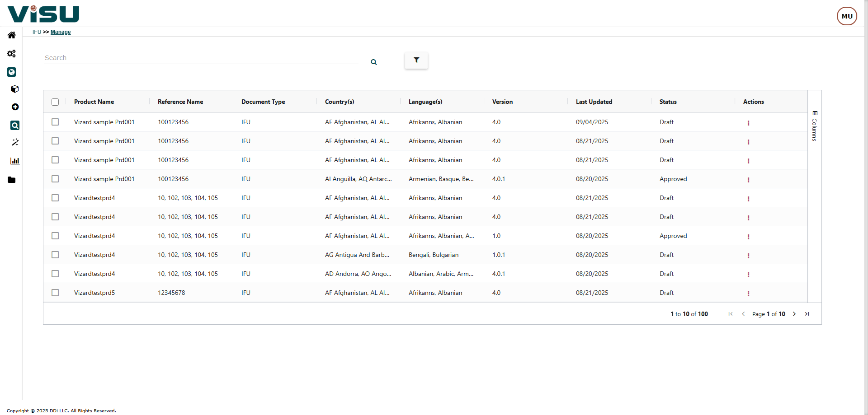Open the MU user profile menu

click(x=846, y=16)
